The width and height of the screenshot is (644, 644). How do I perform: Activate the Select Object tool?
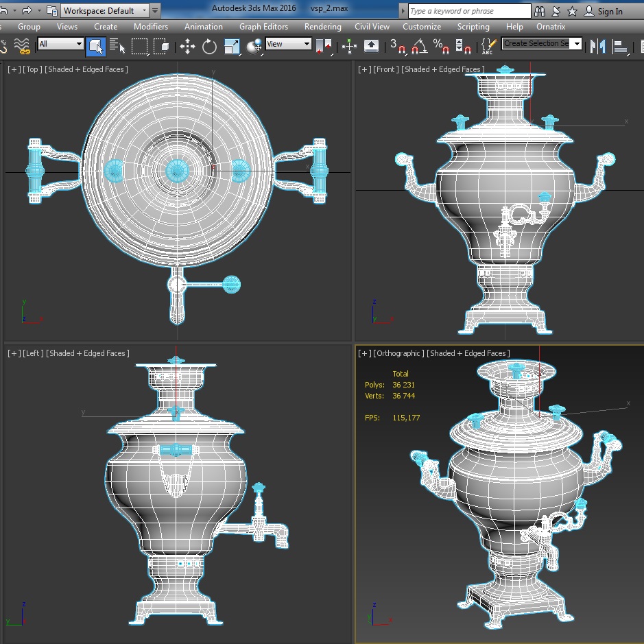pyautogui.click(x=96, y=46)
